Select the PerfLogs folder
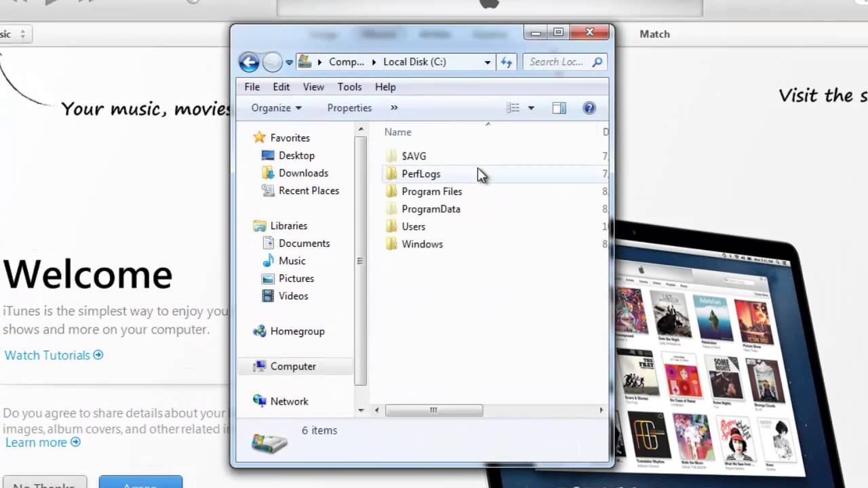 pyautogui.click(x=420, y=174)
